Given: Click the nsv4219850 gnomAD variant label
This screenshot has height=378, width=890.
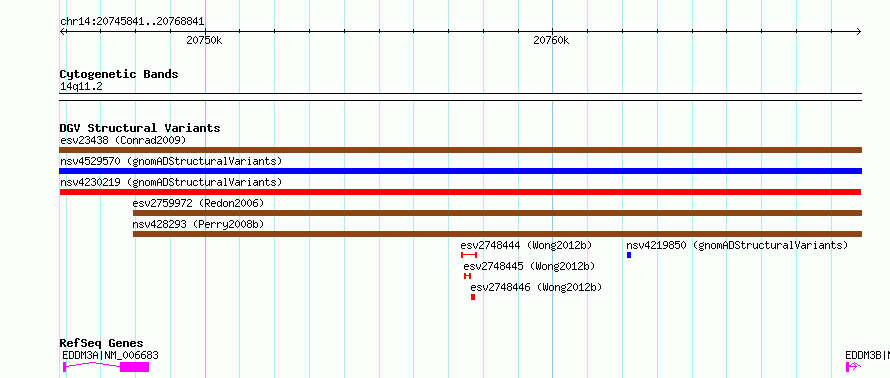Looking at the screenshot, I should coord(737,245).
